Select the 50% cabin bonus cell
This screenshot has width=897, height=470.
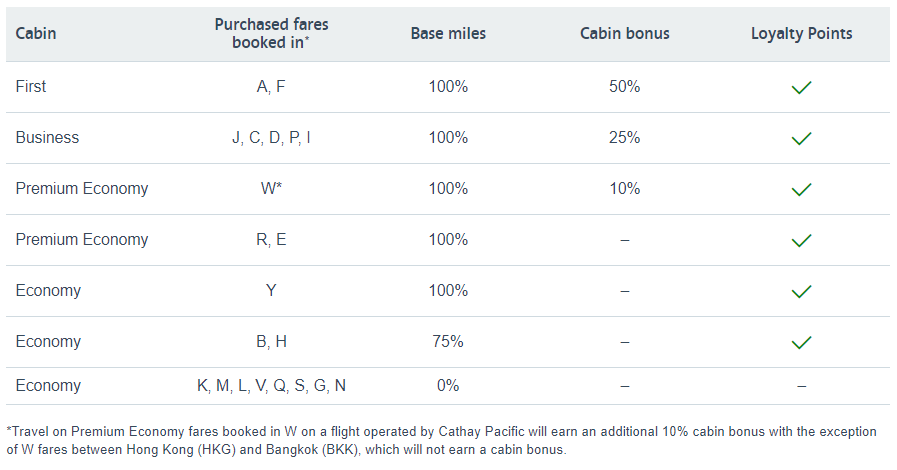pos(625,86)
